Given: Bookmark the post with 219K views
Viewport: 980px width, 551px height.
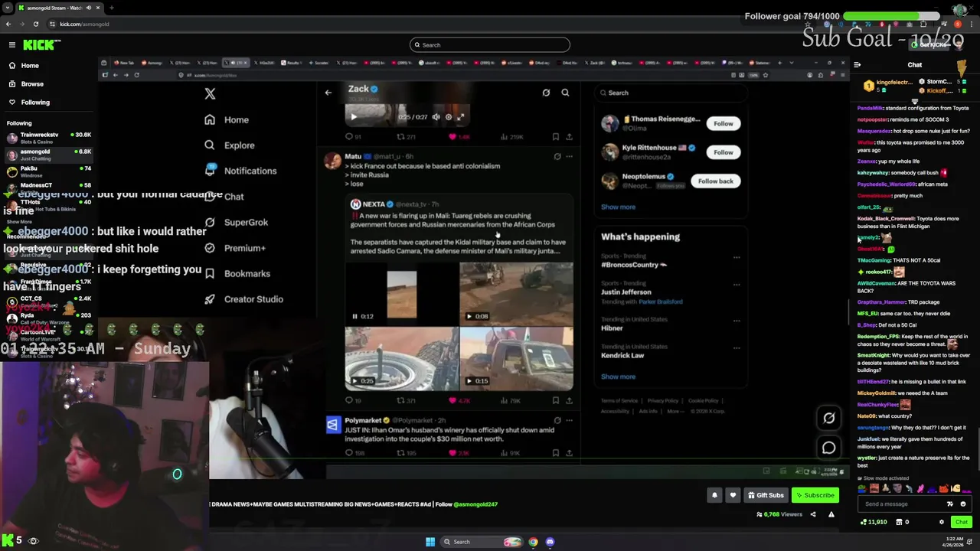Looking at the screenshot, I should coord(556,137).
